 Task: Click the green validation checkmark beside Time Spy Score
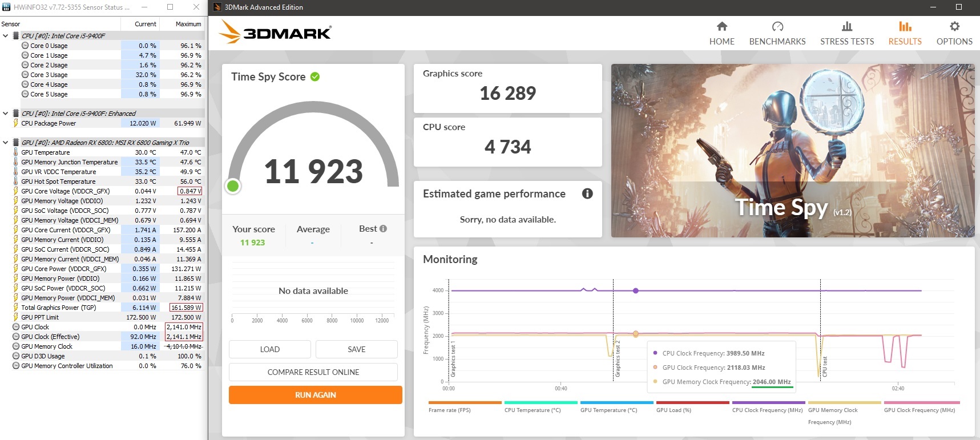coord(315,76)
